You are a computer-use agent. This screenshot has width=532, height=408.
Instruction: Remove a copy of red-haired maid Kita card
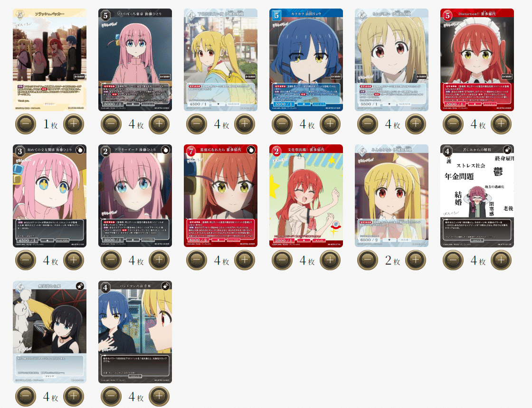click(453, 124)
